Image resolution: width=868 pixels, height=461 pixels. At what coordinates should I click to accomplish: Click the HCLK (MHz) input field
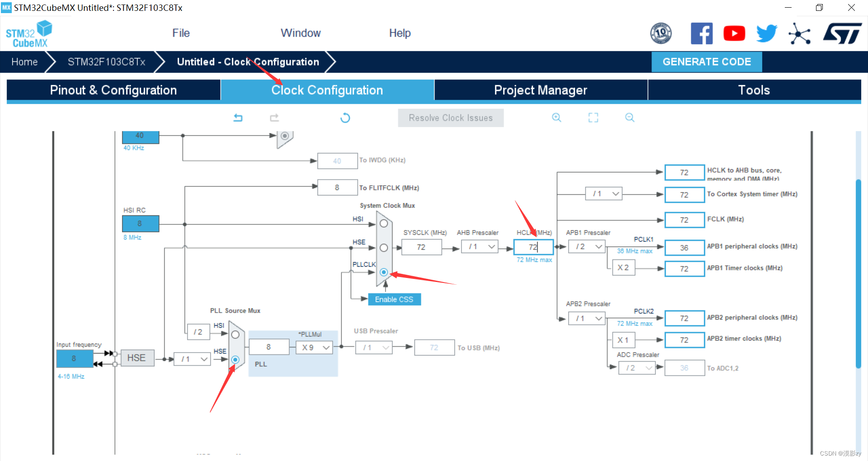pos(533,247)
